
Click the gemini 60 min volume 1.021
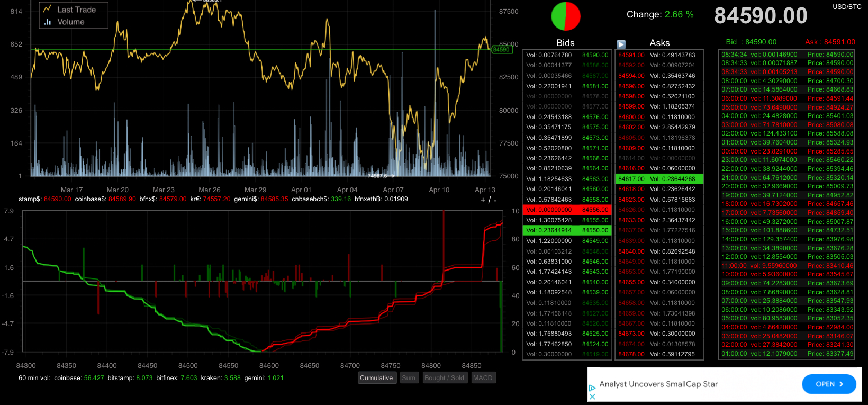pyautogui.click(x=276, y=378)
